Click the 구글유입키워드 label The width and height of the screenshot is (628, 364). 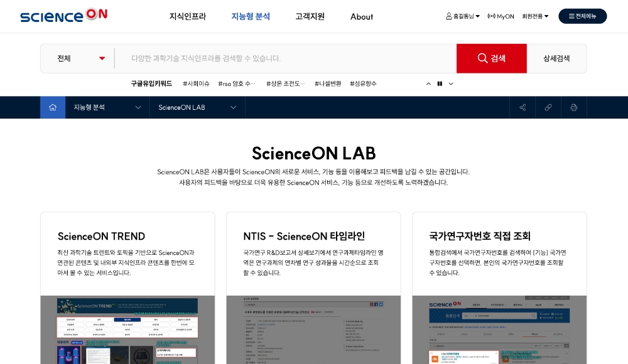click(x=151, y=83)
